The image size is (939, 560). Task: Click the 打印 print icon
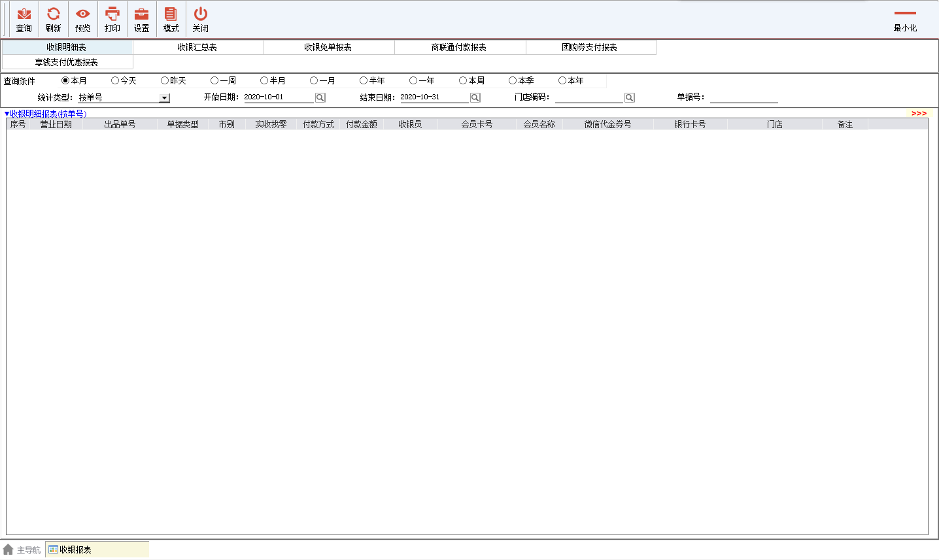pyautogui.click(x=112, y=14)
